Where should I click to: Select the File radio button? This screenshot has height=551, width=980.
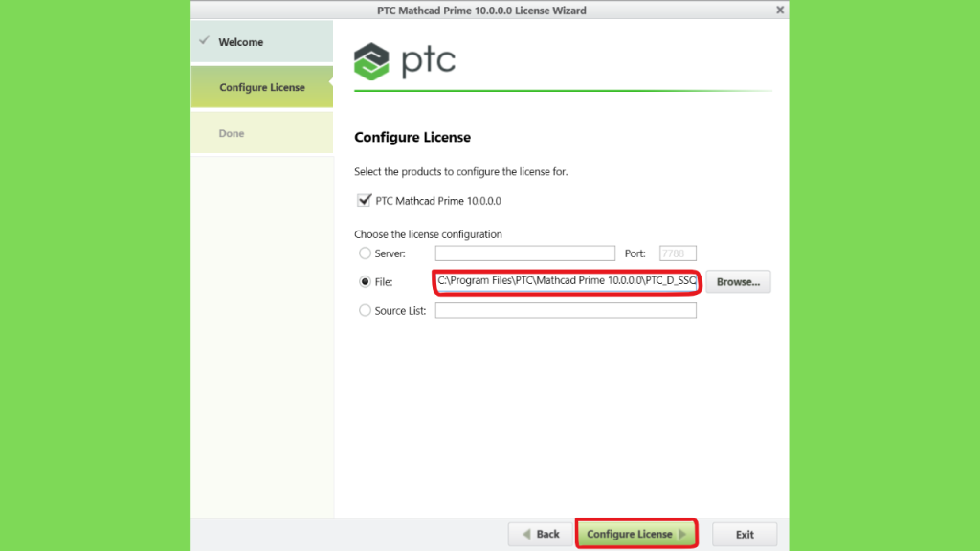(365, 282)
